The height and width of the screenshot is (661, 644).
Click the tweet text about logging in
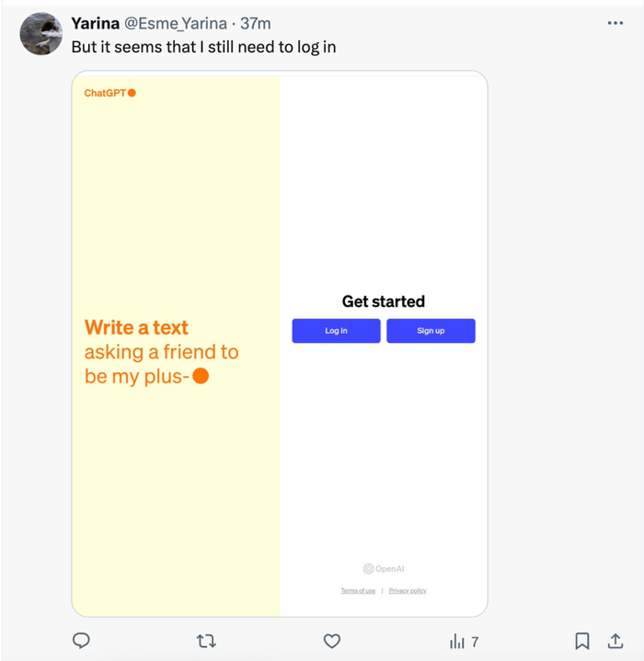(x=203, y=47)
